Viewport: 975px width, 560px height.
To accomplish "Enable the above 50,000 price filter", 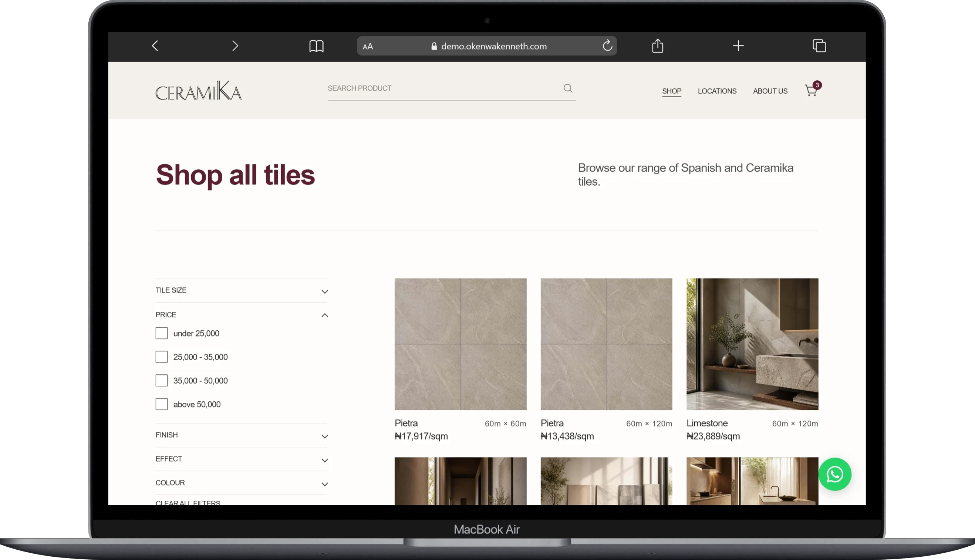I will coord(161,404).
